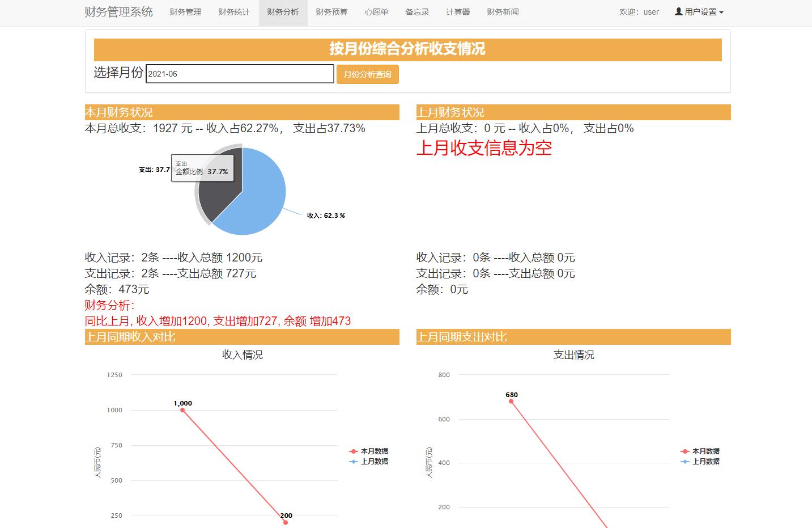Open the 备忘录 page
The image size is (812, 528).
(416, 12)
